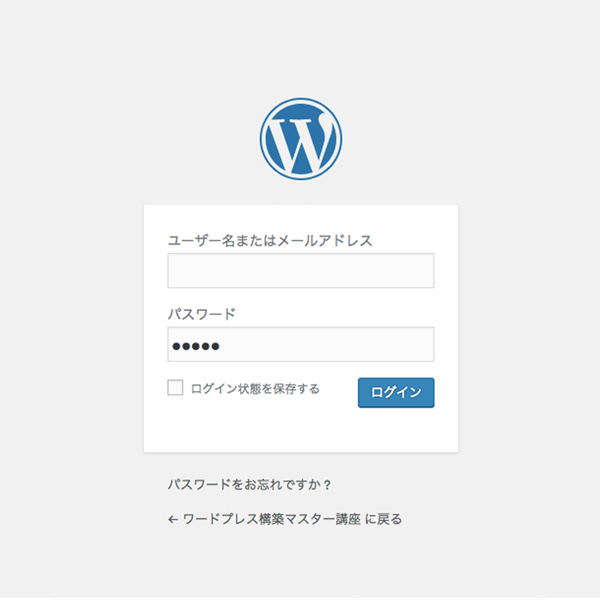
Task: Click the left arrow before ワードプレス構築マスター講座
Action: click(x=173, y=520)
